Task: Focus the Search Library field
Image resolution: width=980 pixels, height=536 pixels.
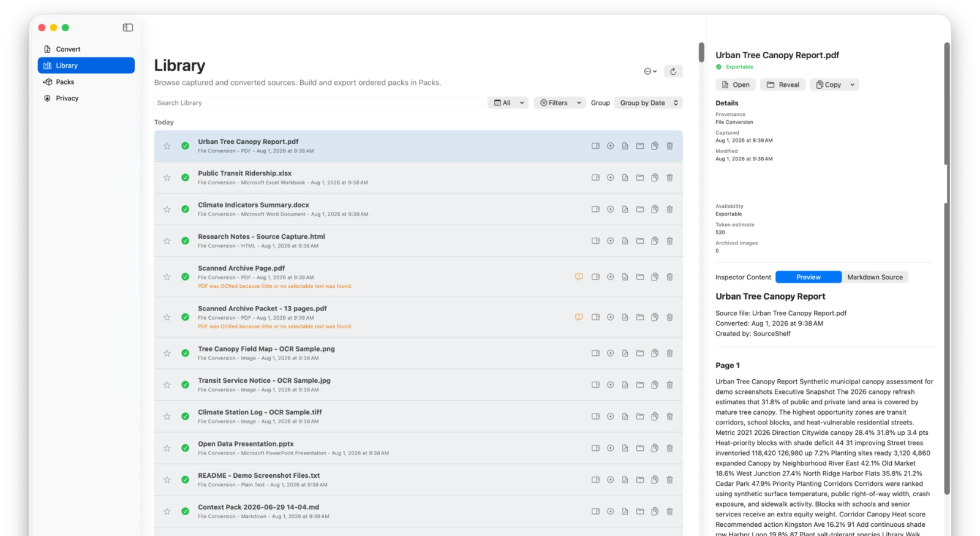Action: [318, 103]
